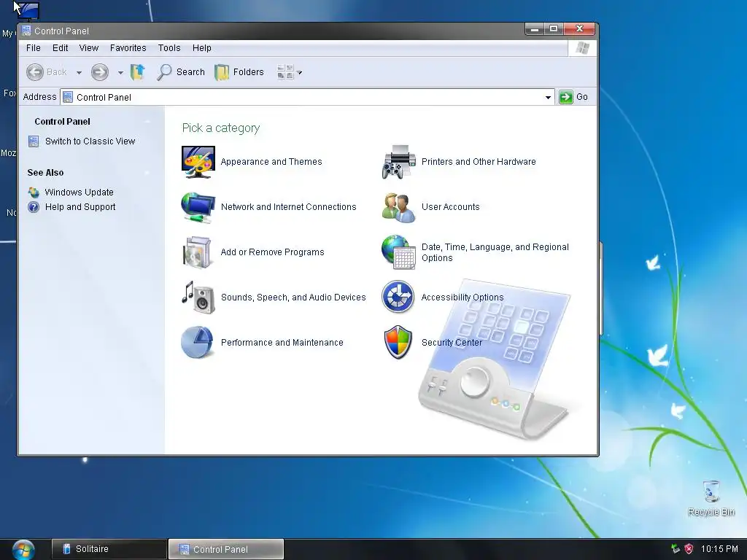Click the red security shield tray icon
The height and width of the screenshot is (560, 747).
[689, 549]
